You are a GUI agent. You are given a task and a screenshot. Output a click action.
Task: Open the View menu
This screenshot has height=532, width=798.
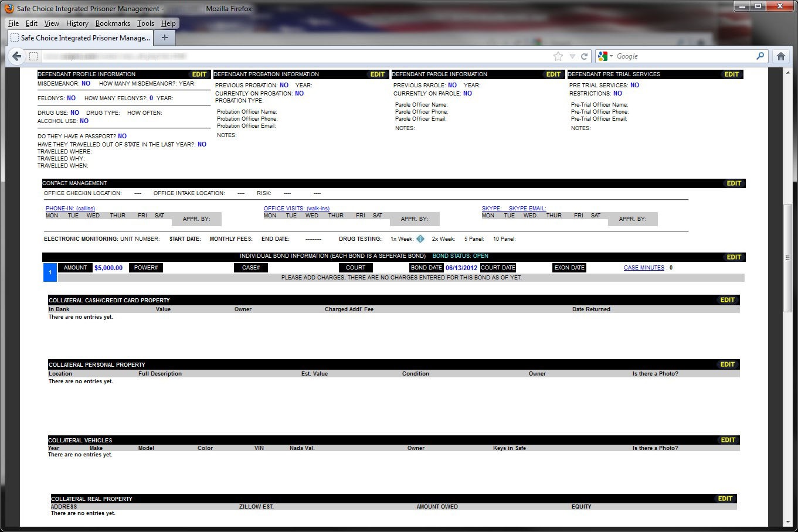[52, 23]
